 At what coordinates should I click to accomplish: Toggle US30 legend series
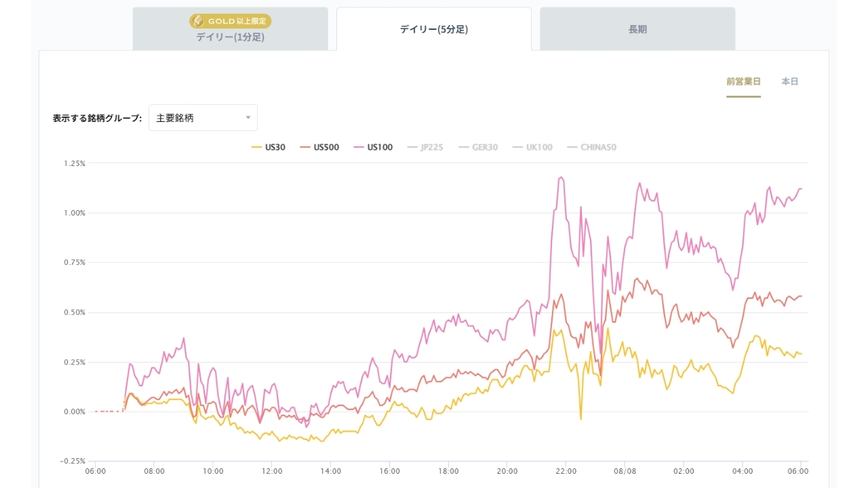click(269, 147)
